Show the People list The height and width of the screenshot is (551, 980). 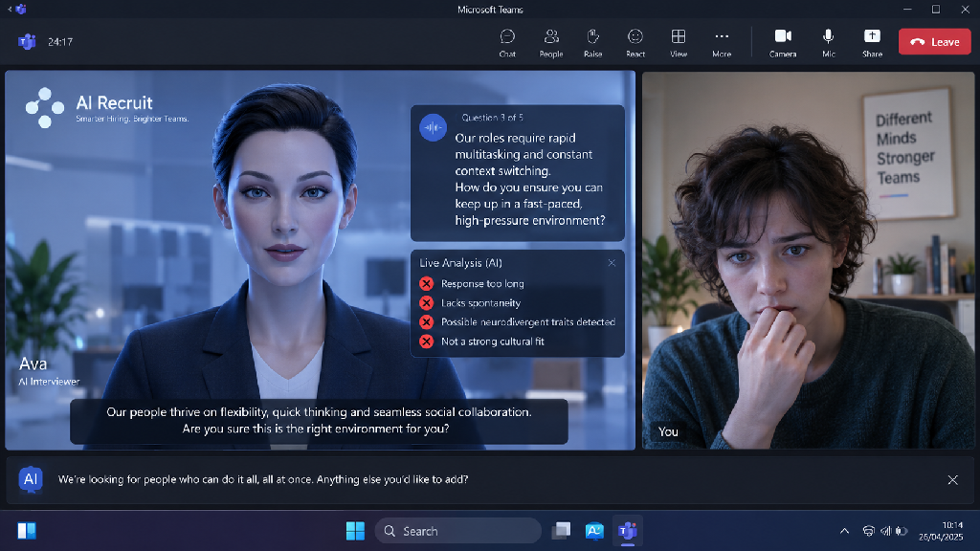[551, 43]
